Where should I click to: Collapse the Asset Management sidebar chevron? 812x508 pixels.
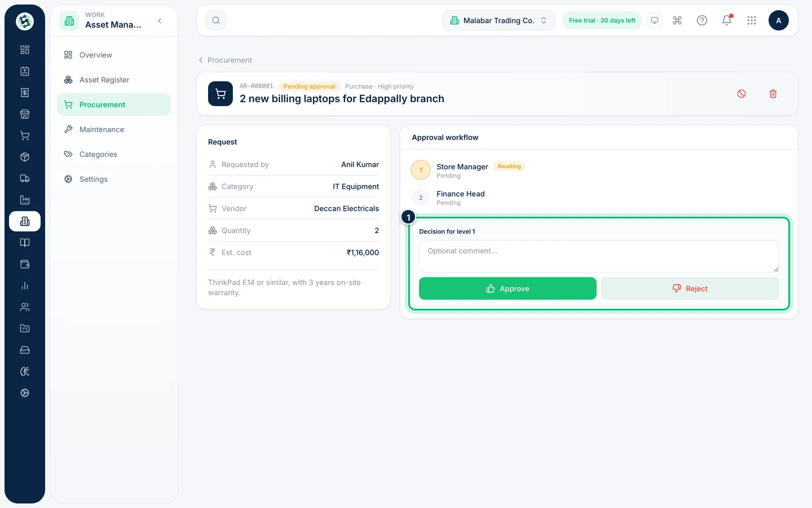[x=160, y=21]
